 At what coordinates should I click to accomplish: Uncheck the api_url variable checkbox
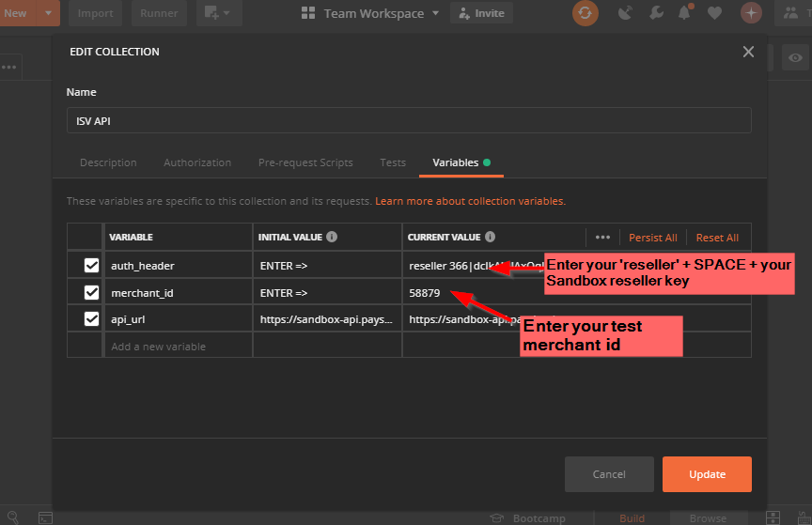pos(92,319)
